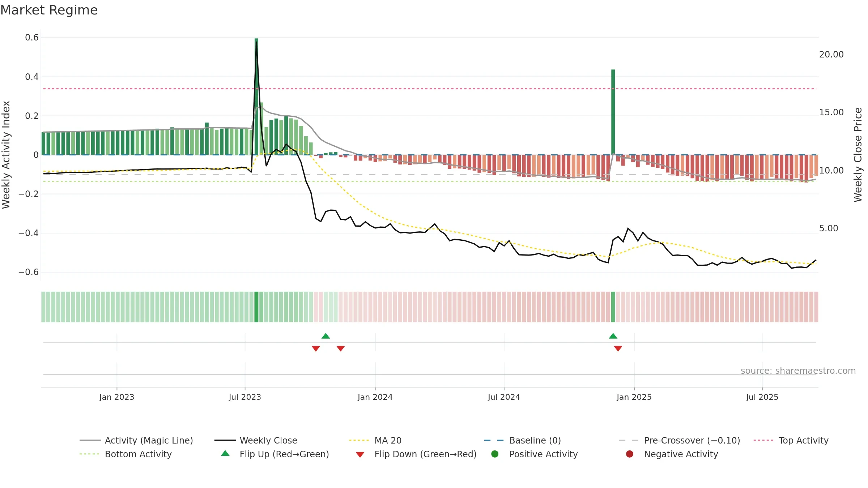Click the tall green activity bar in December 2024
Image resolution: width=868 pixels, height=488 pixels.
(x=613, y=112)
